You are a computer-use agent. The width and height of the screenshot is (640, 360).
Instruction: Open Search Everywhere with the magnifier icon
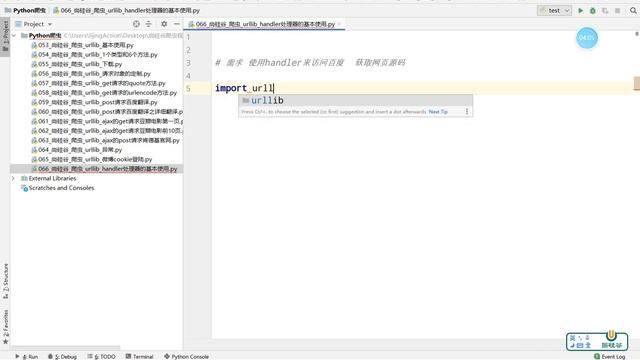[x=633, y=11]
